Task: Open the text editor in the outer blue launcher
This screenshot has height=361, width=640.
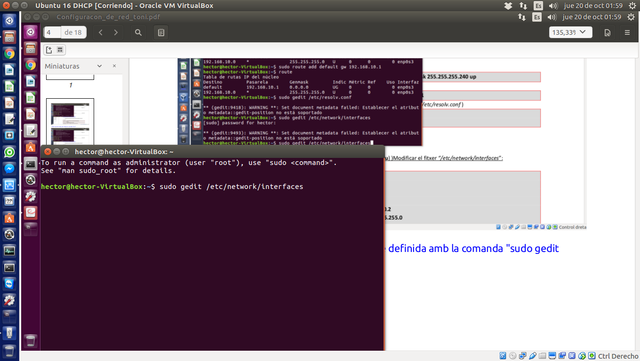Action: click(9, 119)
